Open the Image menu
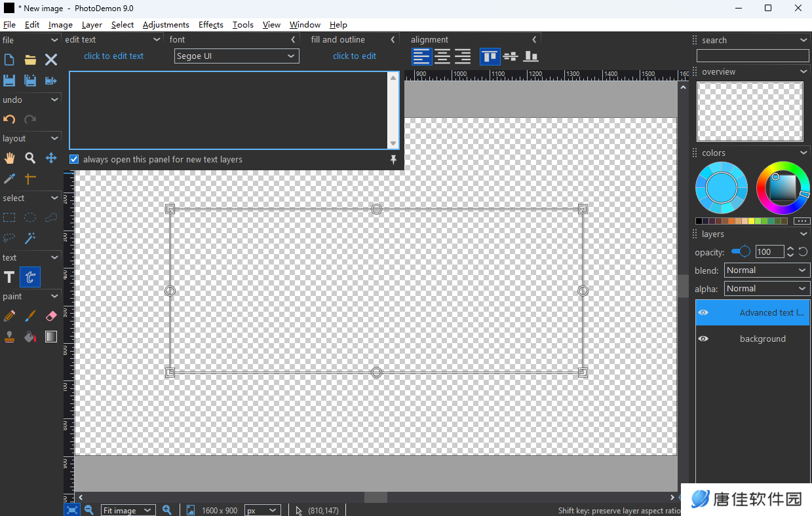Image resolution: width=812 pixels, height=516 pixels. coord(60,25)
